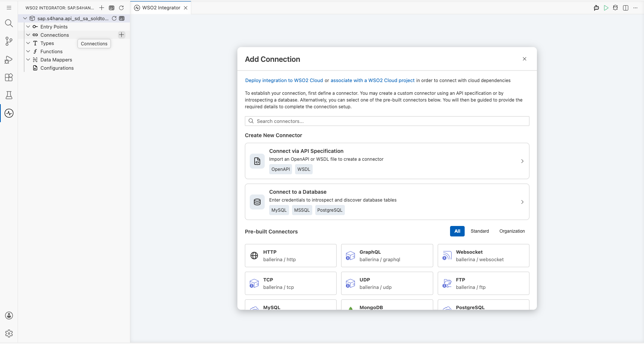Open the Extensions view
The width and height of the screenshot is (644, 344).
(x=9, y=77)
